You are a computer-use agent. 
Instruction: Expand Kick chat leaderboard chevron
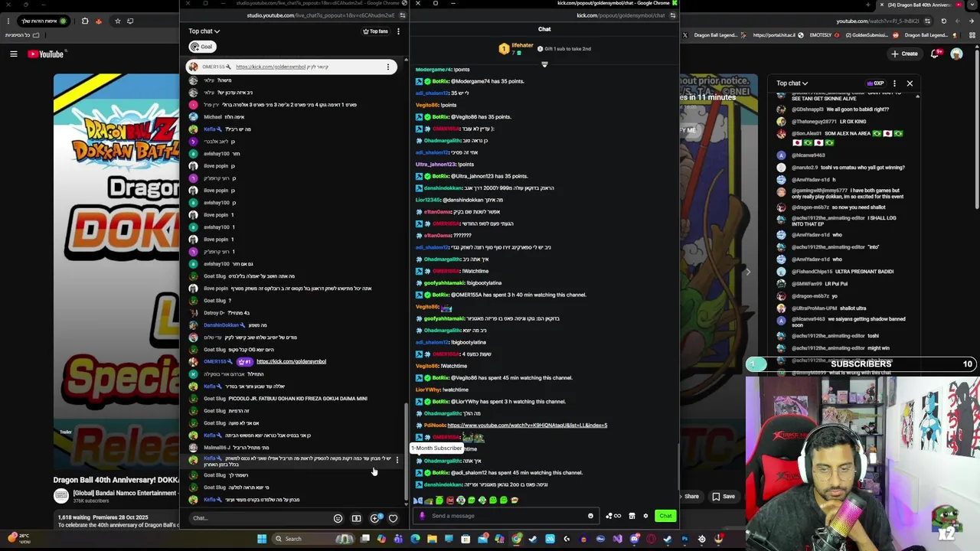pos(544,64)
